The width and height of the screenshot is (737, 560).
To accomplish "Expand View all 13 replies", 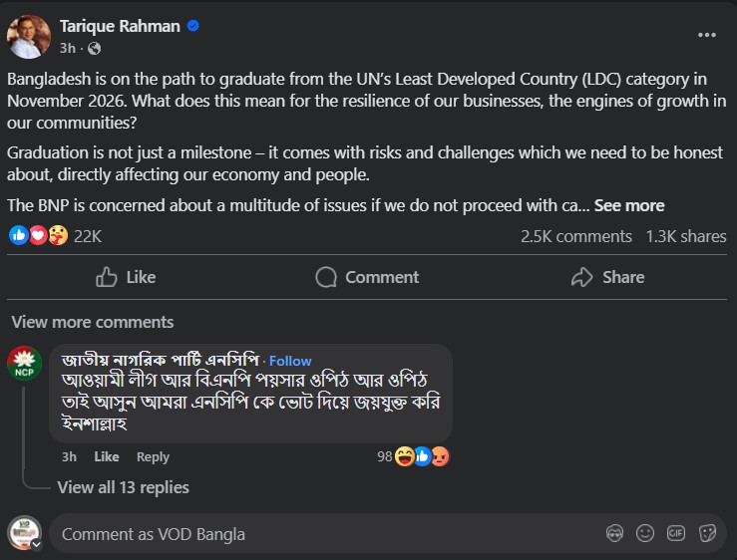I will point(123,487).
